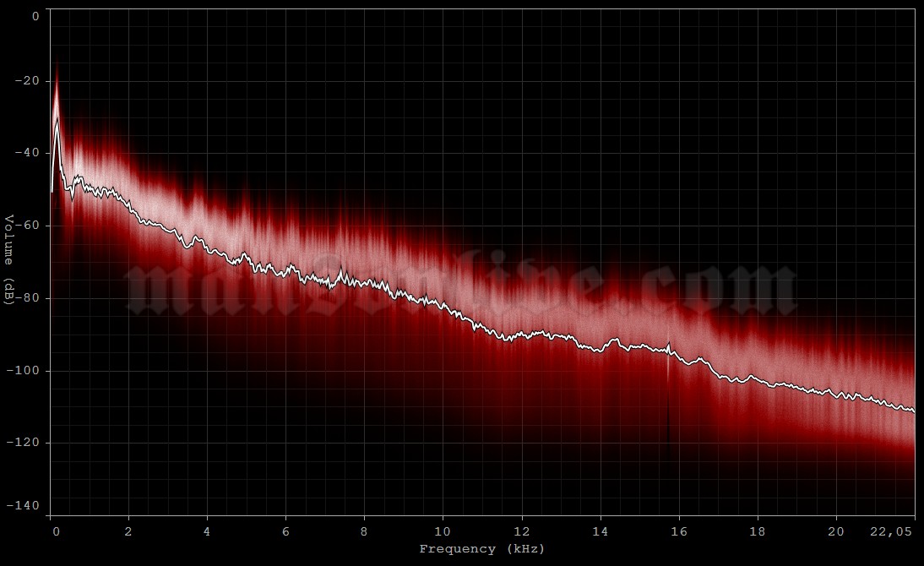924x566 pixels.
Task: Click the 6 kHz frequency marker
Action: click(x=285, y=532)
